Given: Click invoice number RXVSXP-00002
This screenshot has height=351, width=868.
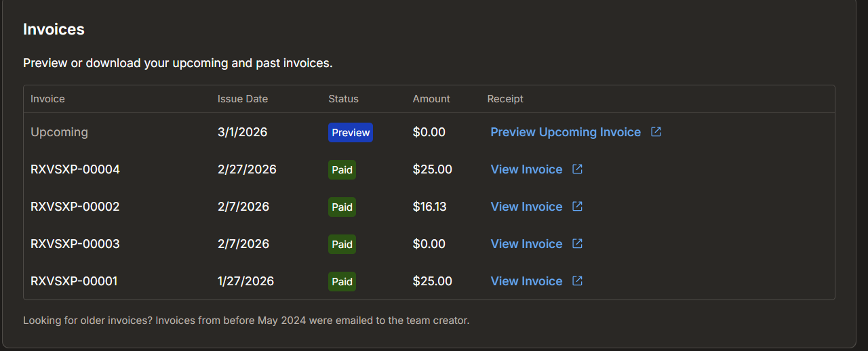Looking at the screenshot, I should point(75,207).
